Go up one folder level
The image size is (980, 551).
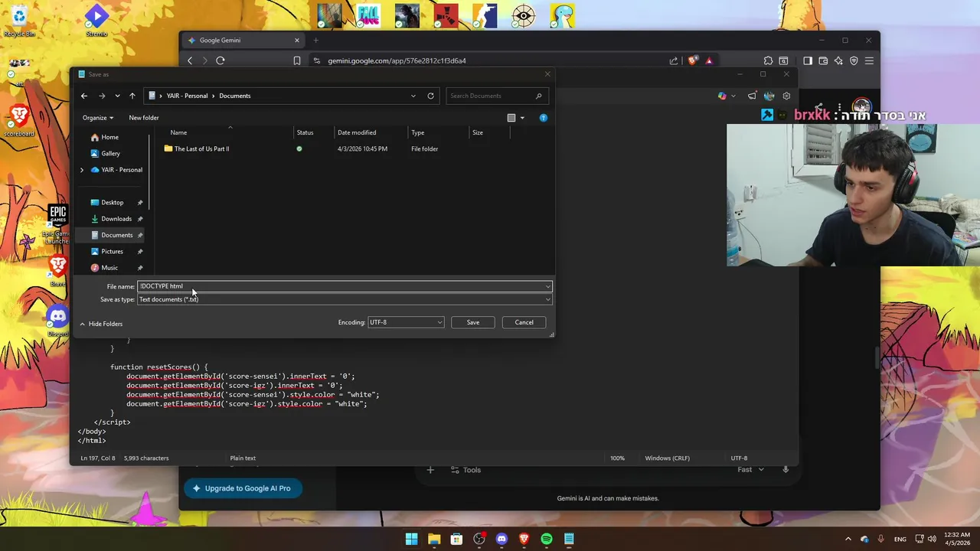pyautogui.click(x=132, y=96)
